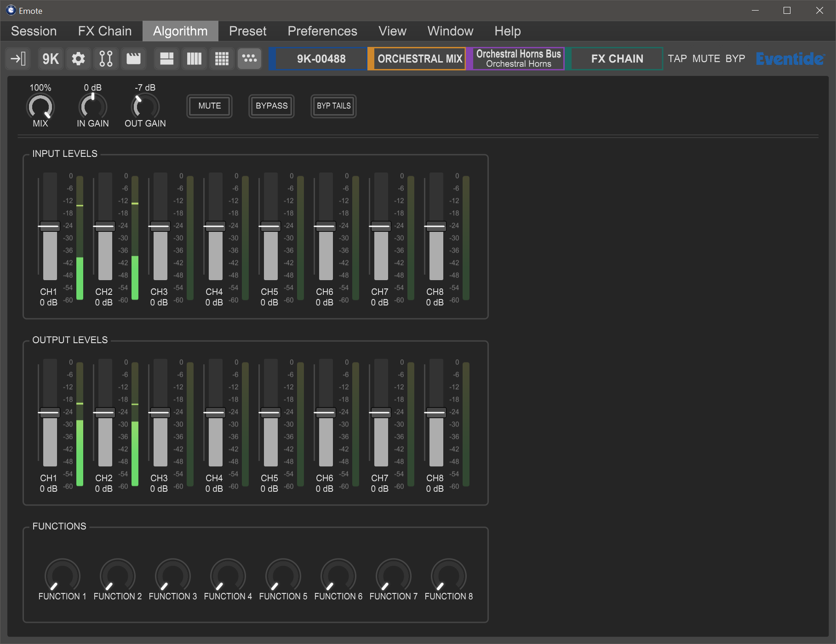Viewport: 836px width, 644px height.
Task: Select the vertical columns view icon
Action: pyautogui.click(x=195, y=59)
